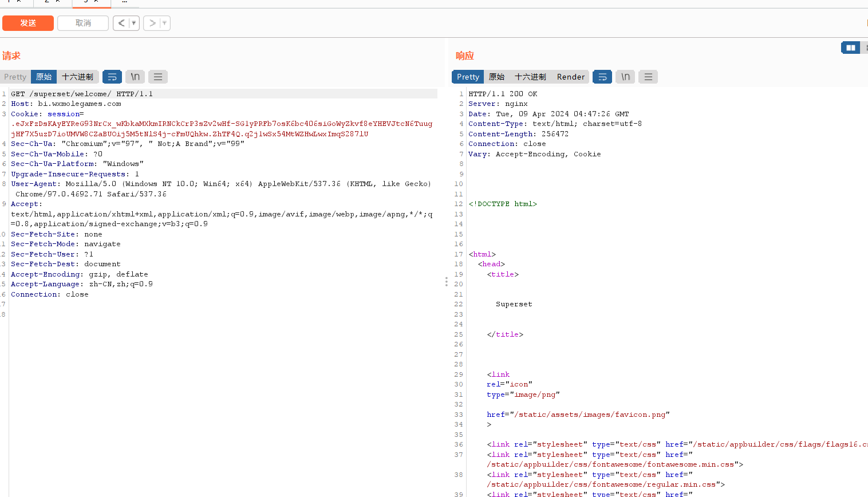Open the back history dropdown arrow
This screenshot has width=868, height=497.
point(134,23)
